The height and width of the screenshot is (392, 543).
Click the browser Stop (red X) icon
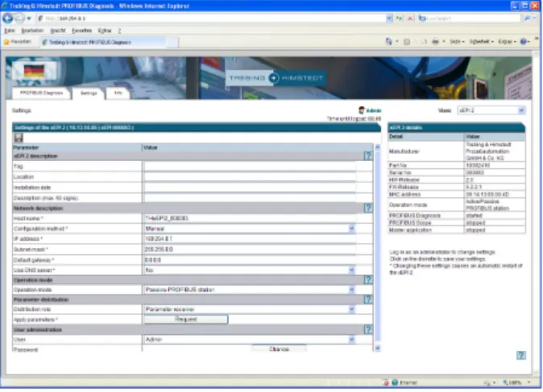(x=410, y=19)
